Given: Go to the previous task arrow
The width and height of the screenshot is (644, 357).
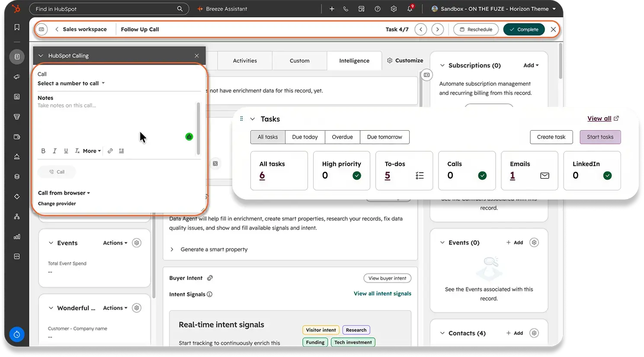Looking at the screenshot, I should point(421,29).
